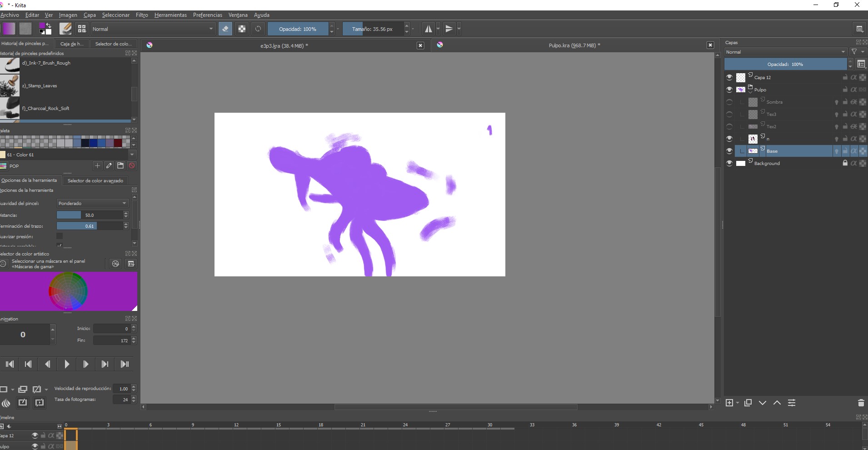The image size is (868, 450).
Task: Go to the last frame button
Action: pos(125,364)
